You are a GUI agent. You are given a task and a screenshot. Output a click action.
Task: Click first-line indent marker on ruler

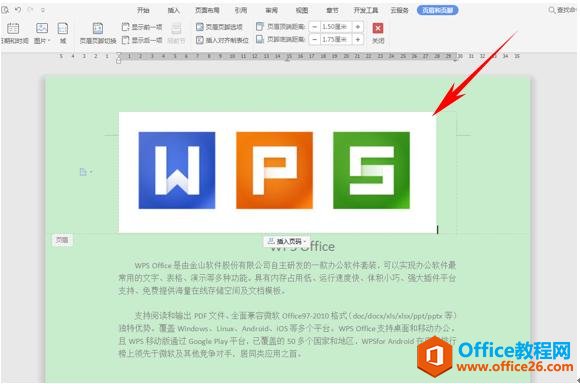pyautogui.click(x=118, y=54)
